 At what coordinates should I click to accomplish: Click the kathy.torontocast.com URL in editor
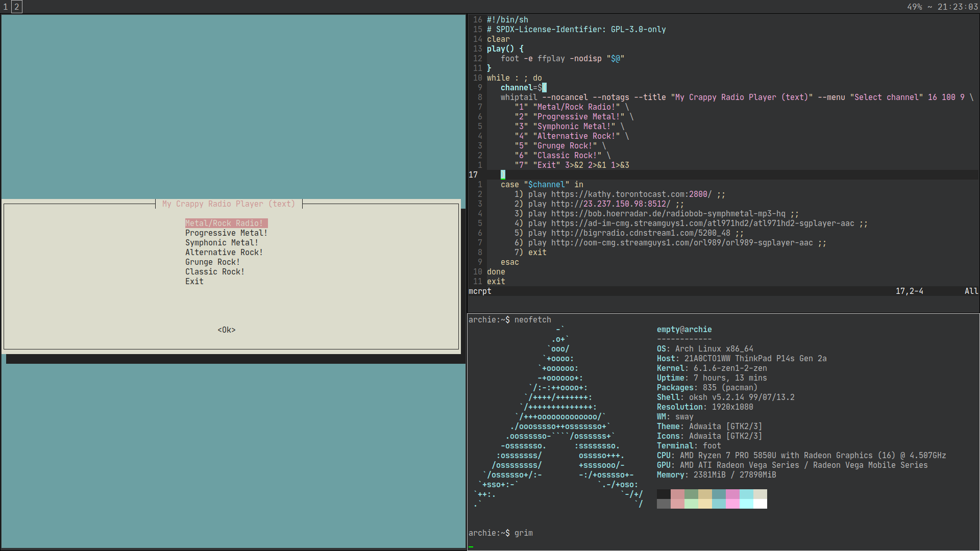(631, 194)
